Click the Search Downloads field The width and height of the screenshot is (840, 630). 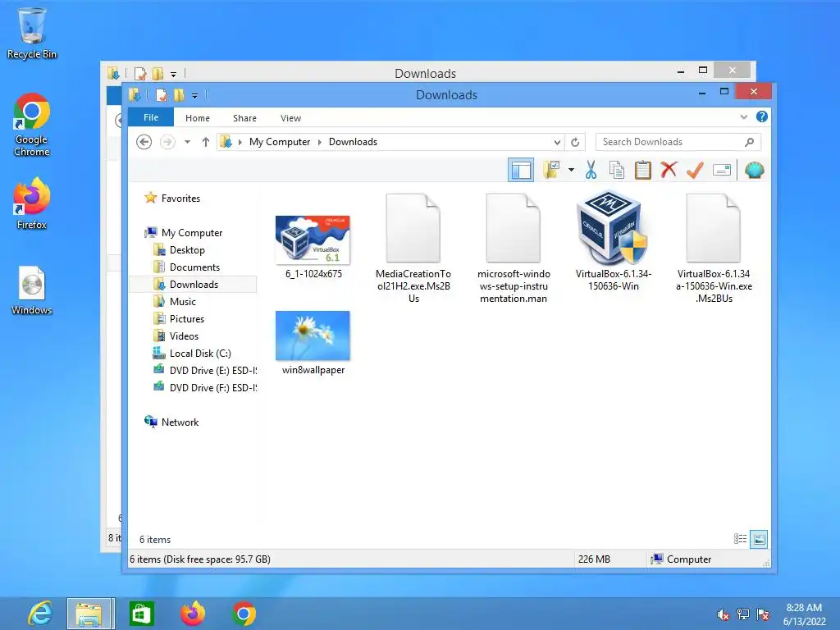[678, 142]
